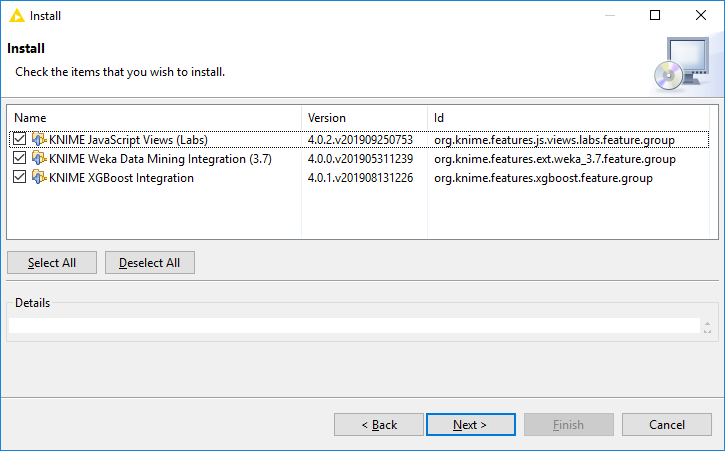
Task: Select the KNIME XGBoost Integration row
Action: pos(358,178)
